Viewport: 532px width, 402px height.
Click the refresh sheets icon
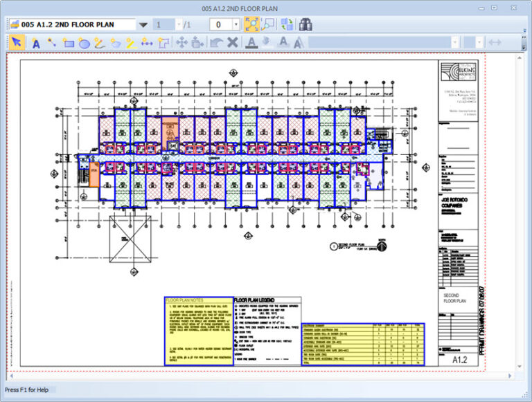coord(287,24)
